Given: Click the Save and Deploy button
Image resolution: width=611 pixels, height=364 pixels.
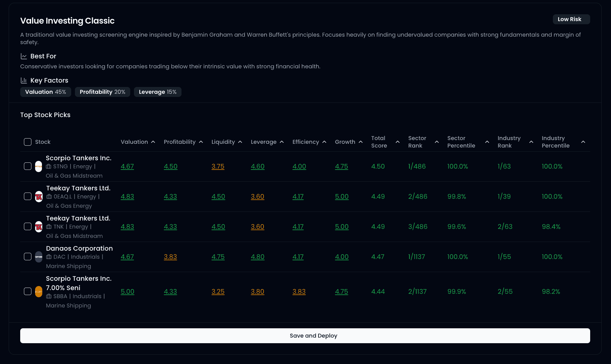Looking at the screenshot, I should pos(305,336).
